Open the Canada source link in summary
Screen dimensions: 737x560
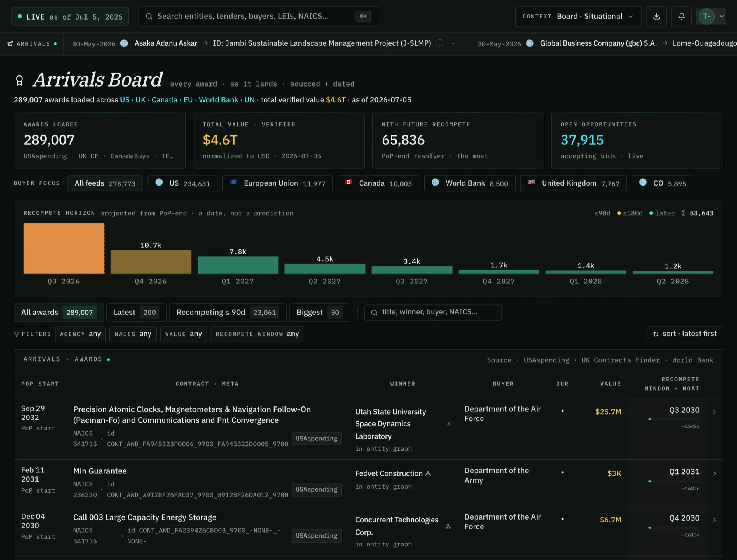tap(164, 100)
